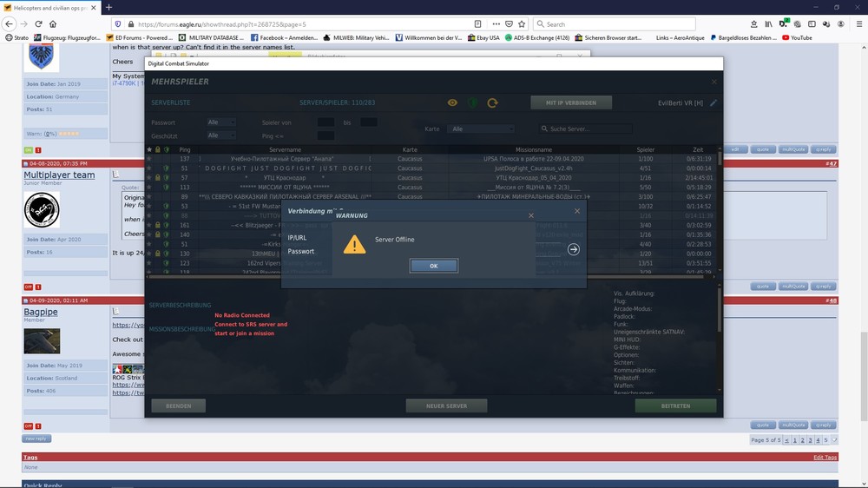Save page to Pocket icon

point(509,24)
